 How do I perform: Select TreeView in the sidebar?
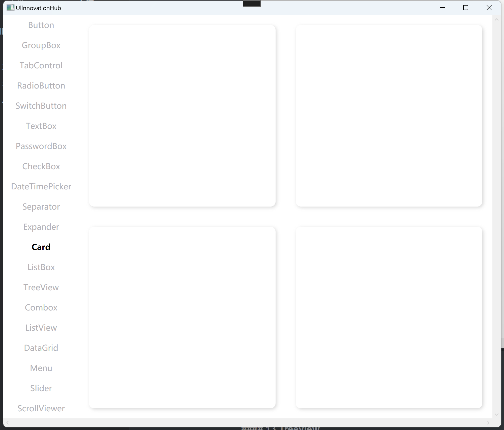[x=41, y=288]
